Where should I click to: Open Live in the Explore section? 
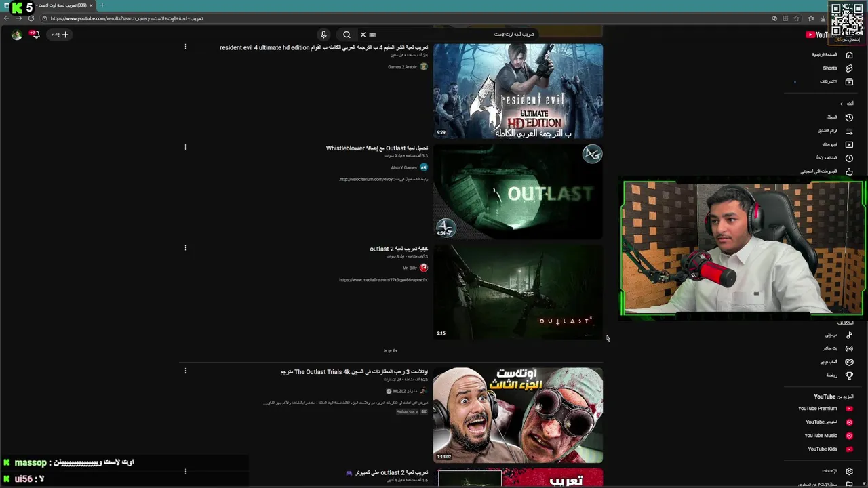[x=837, y=348]
